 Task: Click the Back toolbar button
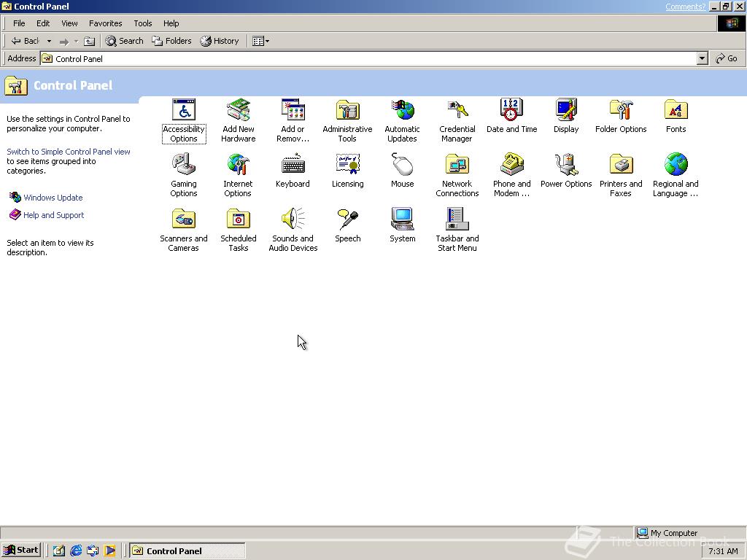tap(26, 41)
